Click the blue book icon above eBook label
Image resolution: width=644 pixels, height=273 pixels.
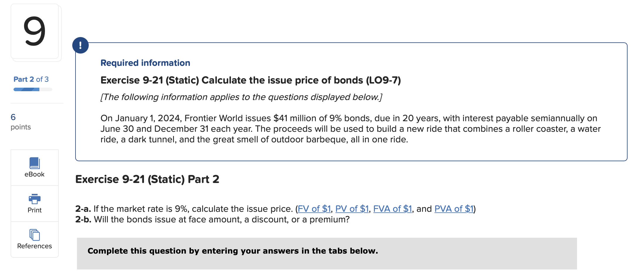pos(34,163)
